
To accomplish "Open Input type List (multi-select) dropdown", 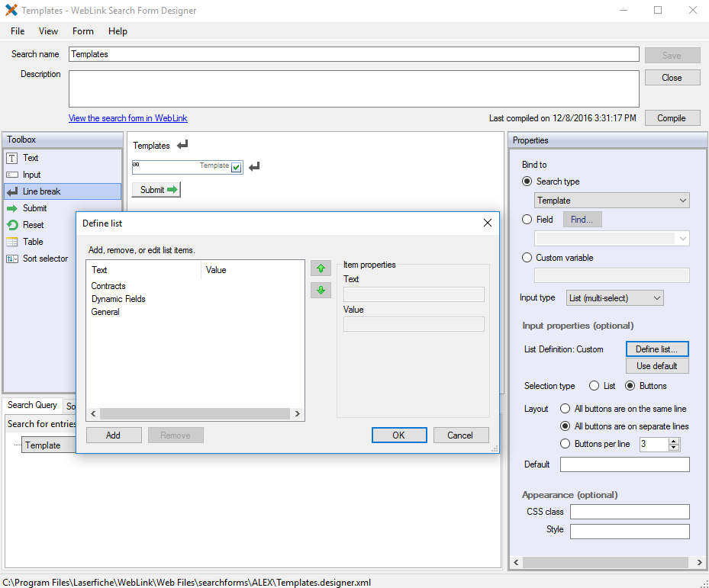I will coord(614,298).
